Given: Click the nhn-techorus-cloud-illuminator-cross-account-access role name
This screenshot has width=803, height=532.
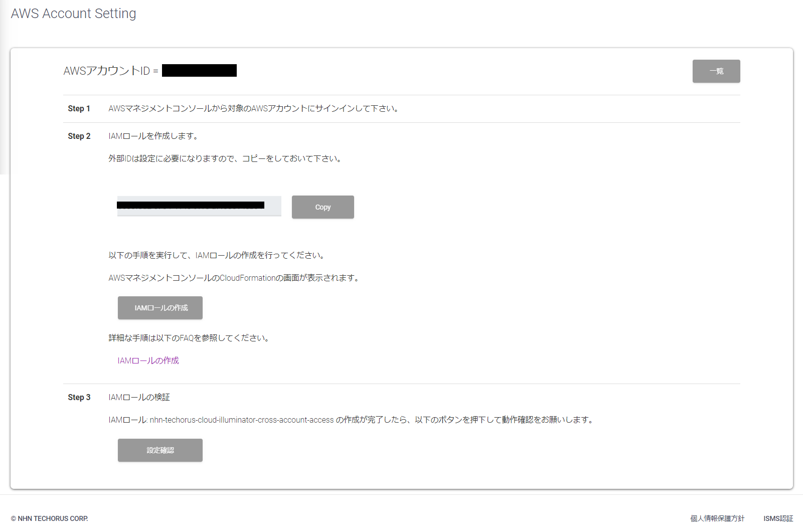Looking at the screenshot, I should (241, 420).
